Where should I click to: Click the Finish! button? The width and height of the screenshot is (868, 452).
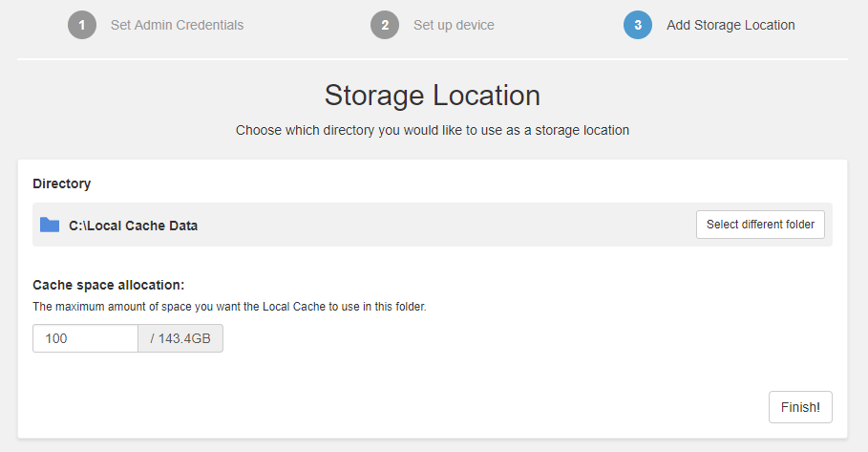click(800, 407)
